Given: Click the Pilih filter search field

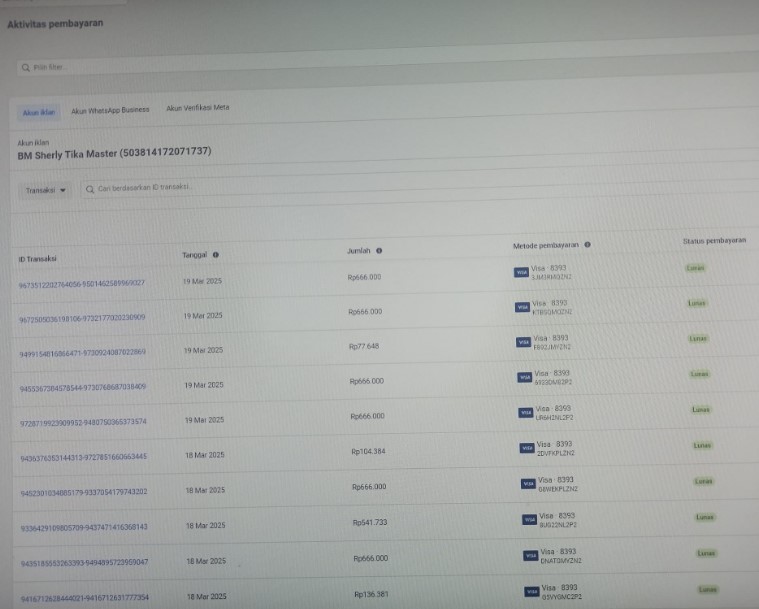Looking at the screenshot, I should (200, 68).
